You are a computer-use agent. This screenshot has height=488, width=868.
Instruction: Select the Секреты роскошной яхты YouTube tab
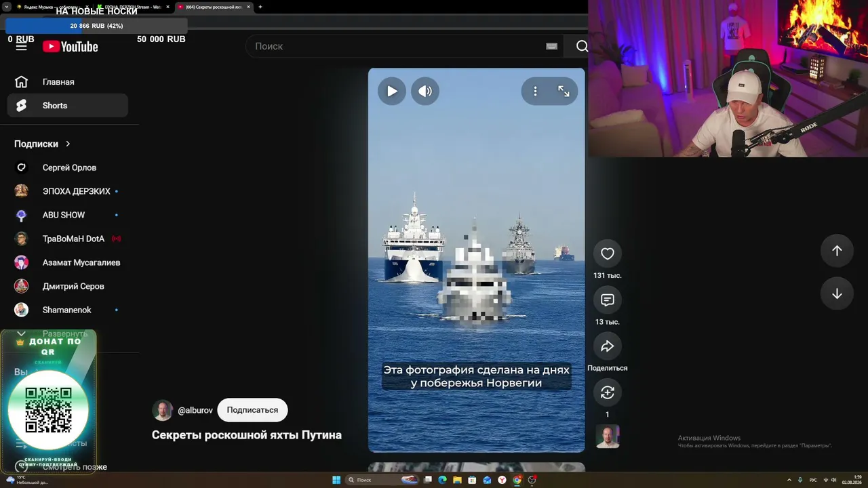(x=214, y=7)
